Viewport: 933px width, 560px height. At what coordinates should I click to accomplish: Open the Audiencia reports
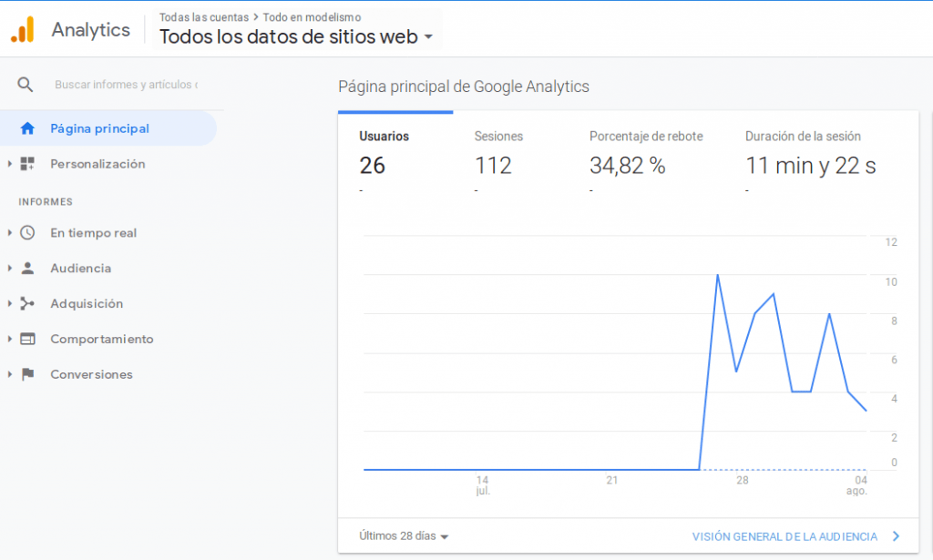tap(80, 268)
